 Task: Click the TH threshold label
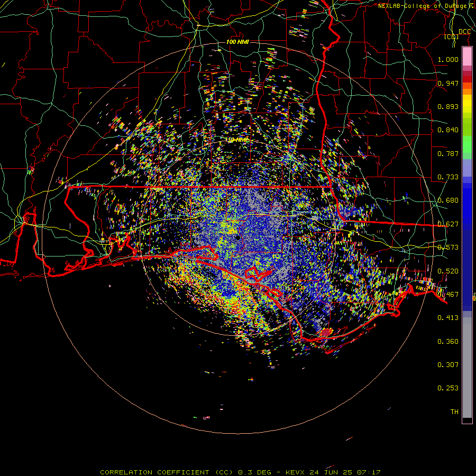(x=454, y=412)
